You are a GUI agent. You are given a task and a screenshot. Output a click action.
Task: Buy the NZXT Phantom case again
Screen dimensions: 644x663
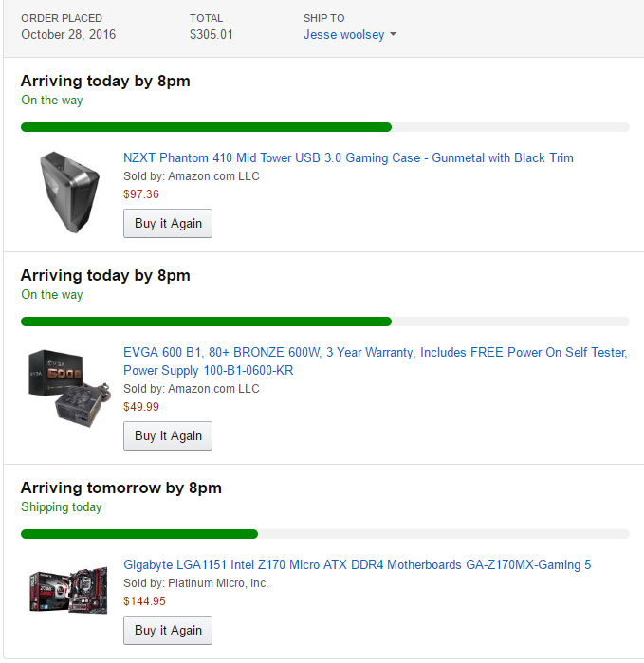[168, 223]
